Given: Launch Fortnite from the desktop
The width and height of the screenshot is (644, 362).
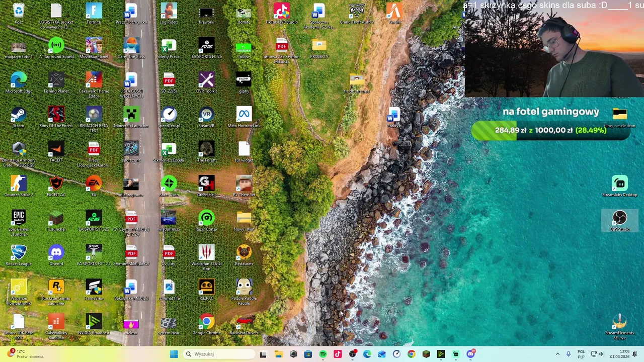Looking at the screenshot, I should click(94, 14).
